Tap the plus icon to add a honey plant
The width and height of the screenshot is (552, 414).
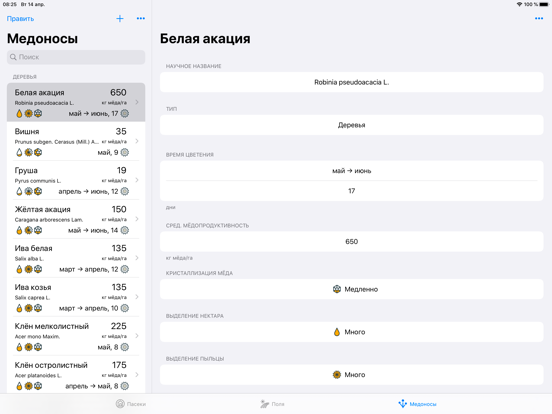pos(120,19)
